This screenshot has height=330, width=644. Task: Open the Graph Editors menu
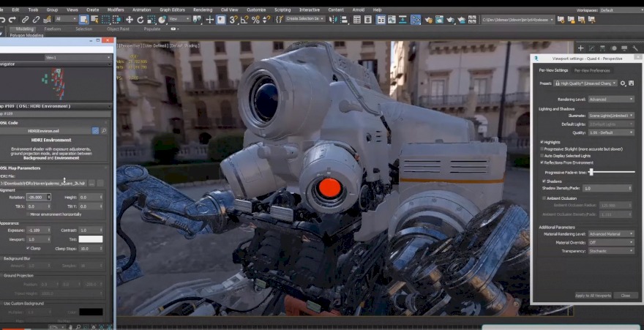pos(172,10)
